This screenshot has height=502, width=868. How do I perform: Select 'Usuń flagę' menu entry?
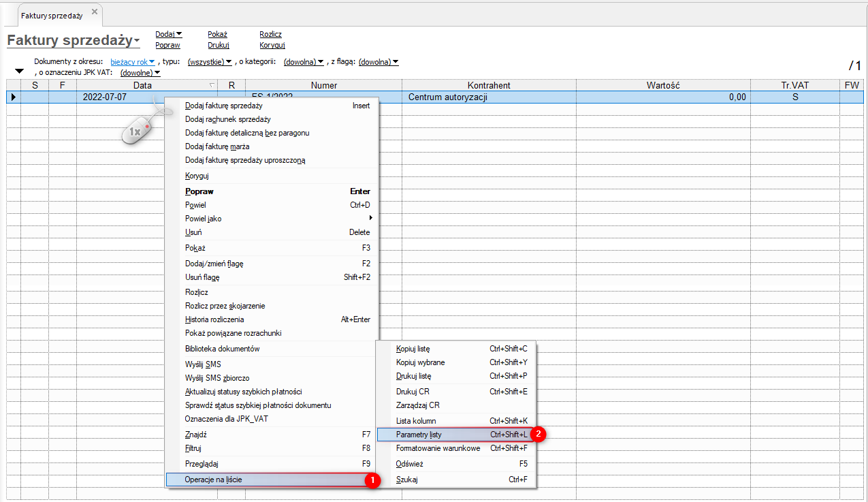[272, 277]
